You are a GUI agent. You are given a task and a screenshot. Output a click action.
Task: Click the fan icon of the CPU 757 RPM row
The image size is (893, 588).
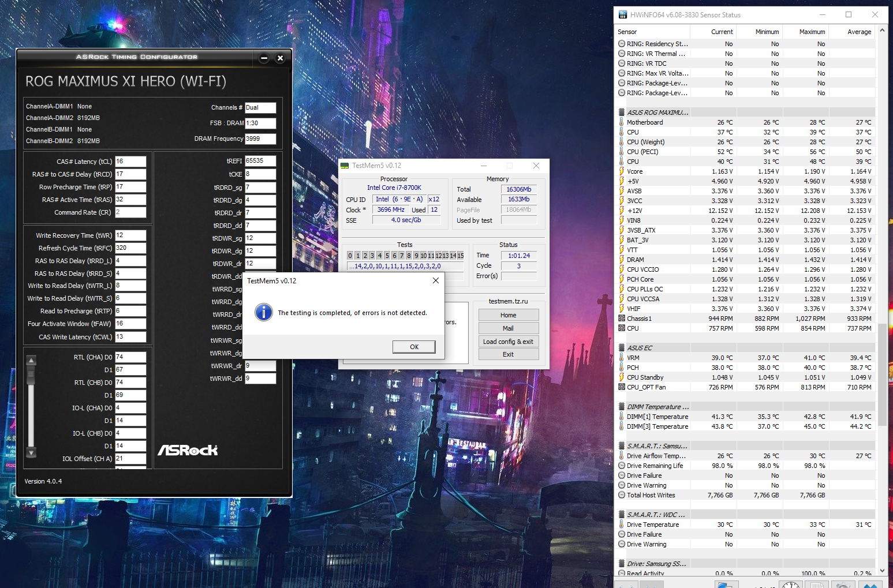[622, 328]
